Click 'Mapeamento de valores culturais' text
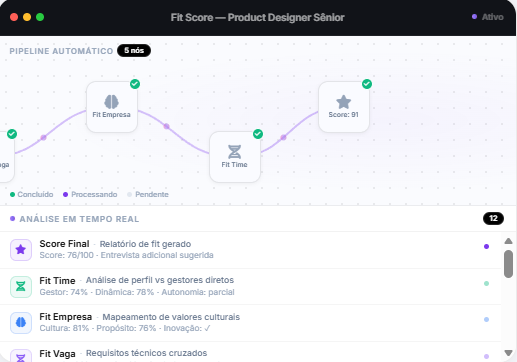This screenshot has height=362, width=517. point(171,317)
